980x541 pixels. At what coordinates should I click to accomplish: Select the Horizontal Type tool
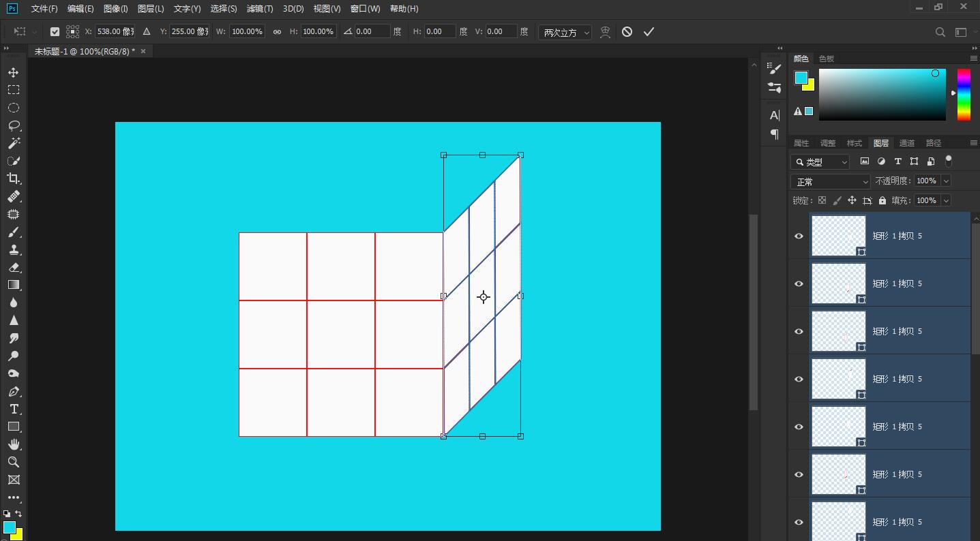coord(13,409)
